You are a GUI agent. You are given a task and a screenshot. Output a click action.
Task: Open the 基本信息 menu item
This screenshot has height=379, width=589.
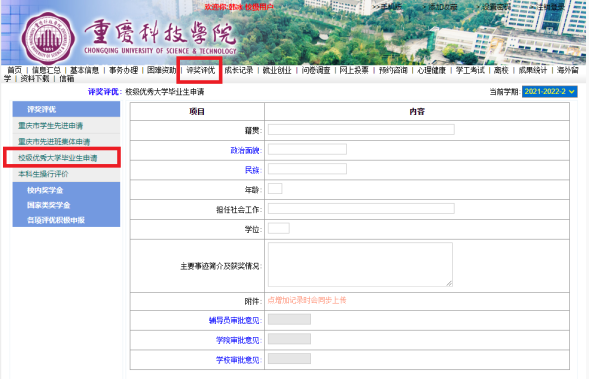tap(85, 70)
